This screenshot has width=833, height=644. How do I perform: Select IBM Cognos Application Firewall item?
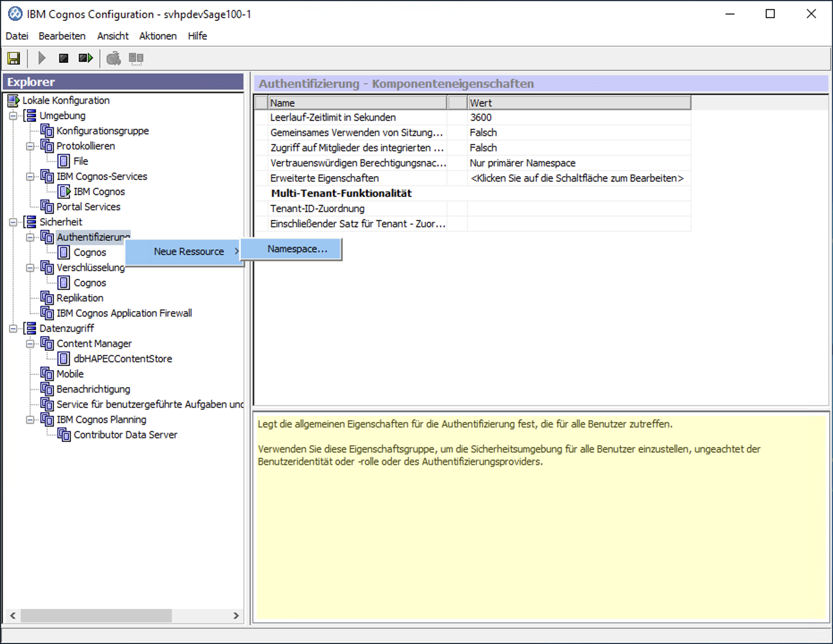click(x=124, y=313)
